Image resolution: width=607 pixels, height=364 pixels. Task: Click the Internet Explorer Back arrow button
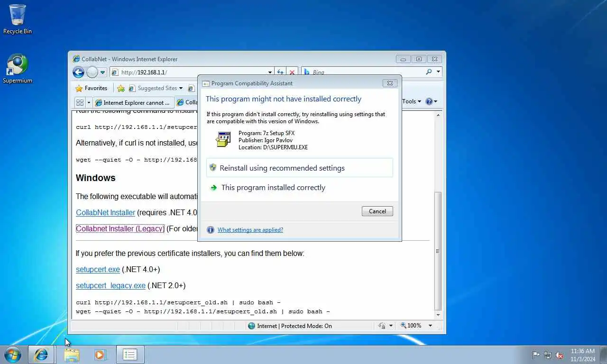(x=78, y=72)
